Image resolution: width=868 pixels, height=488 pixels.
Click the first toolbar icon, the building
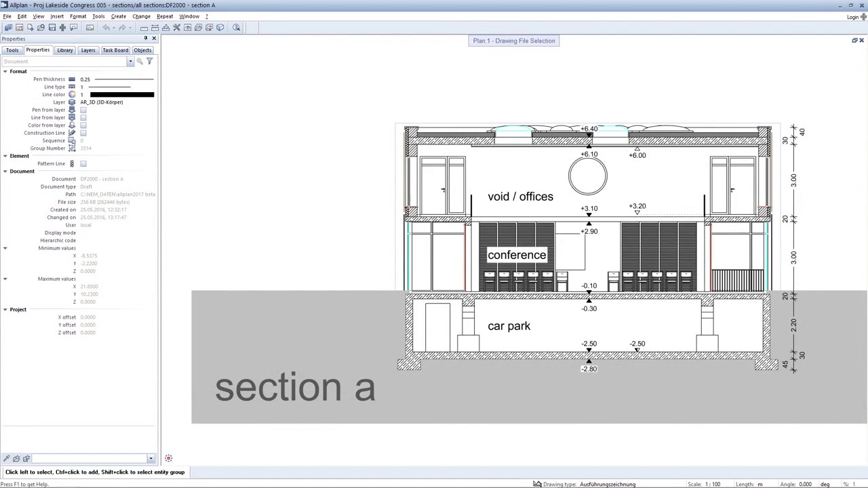8,28
